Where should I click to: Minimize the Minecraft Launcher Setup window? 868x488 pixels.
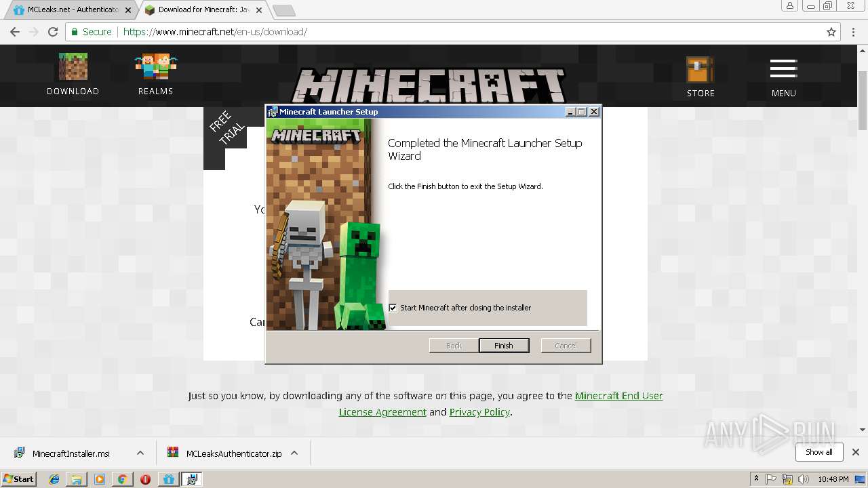570,112
